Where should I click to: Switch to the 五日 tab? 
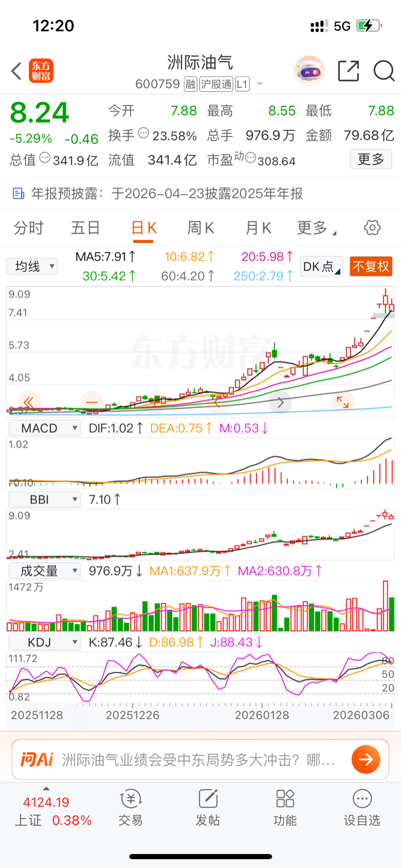[86, 228]
